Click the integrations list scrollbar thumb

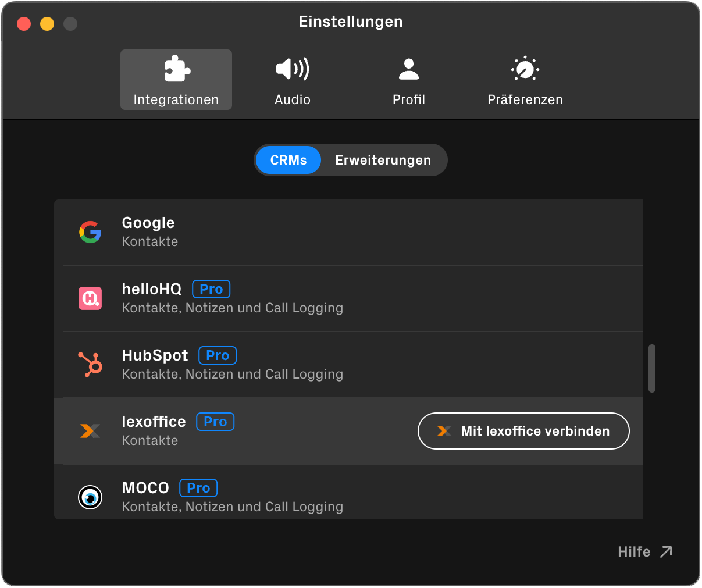(x=651, y=368)
